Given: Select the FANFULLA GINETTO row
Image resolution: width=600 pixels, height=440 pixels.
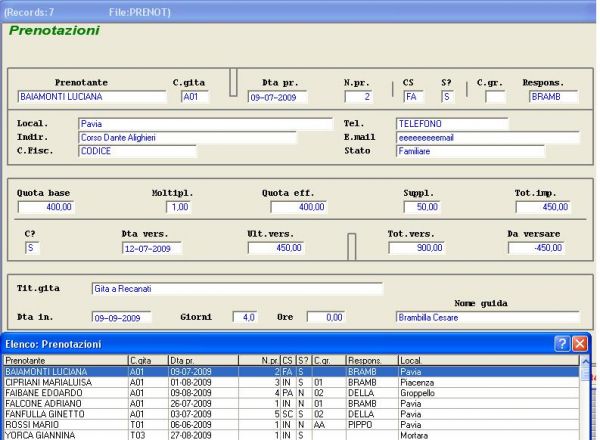Looking at the screenshot, I should pos(291,414).
